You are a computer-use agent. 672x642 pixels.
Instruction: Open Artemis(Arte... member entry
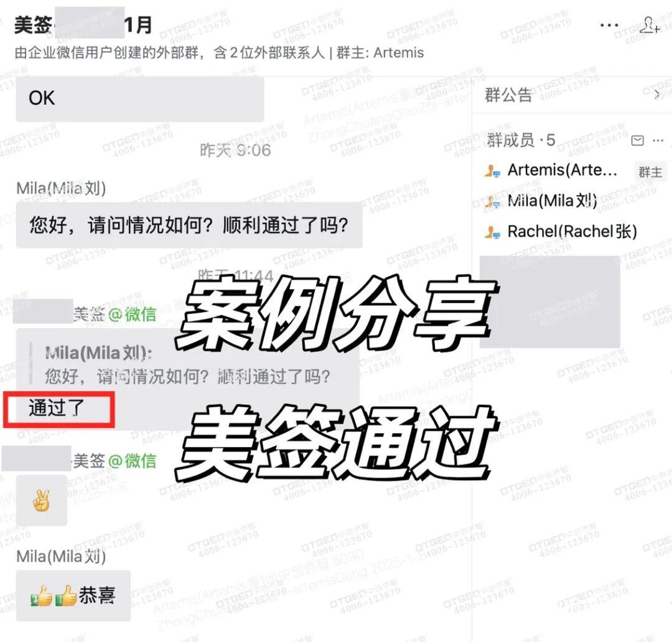coord(562,170)
